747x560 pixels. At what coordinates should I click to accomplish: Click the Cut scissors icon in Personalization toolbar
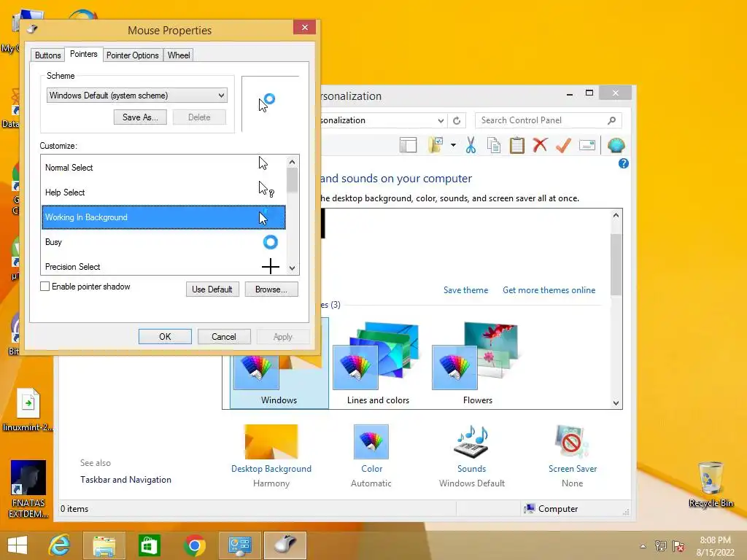(x=471, y=145)
